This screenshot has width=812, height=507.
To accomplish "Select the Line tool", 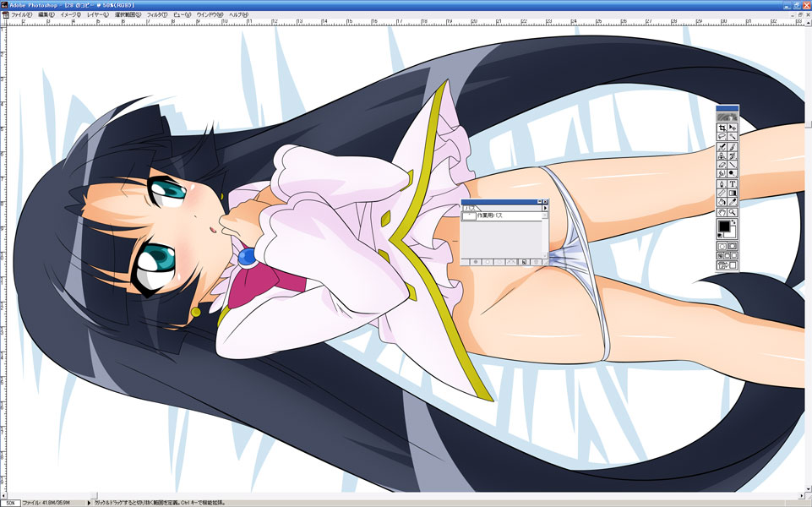I will [733, 165].
